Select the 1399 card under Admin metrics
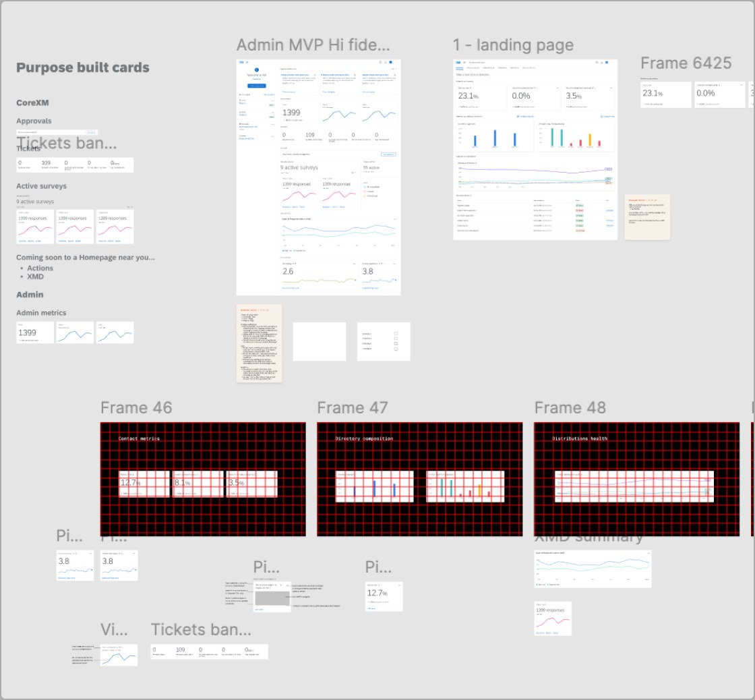The height and width of the screenshot is (700, 755). pos(35,332)
